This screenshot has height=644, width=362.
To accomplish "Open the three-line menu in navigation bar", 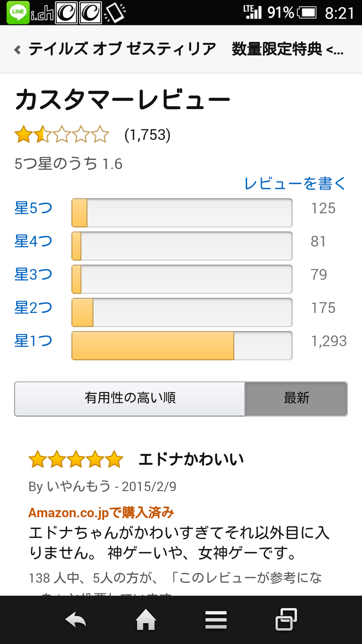I will click(216, 620).
